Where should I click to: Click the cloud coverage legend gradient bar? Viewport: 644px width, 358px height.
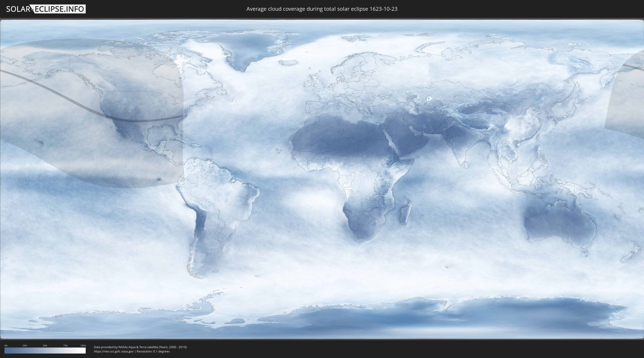pyautogui.click(x=45, y=350)
